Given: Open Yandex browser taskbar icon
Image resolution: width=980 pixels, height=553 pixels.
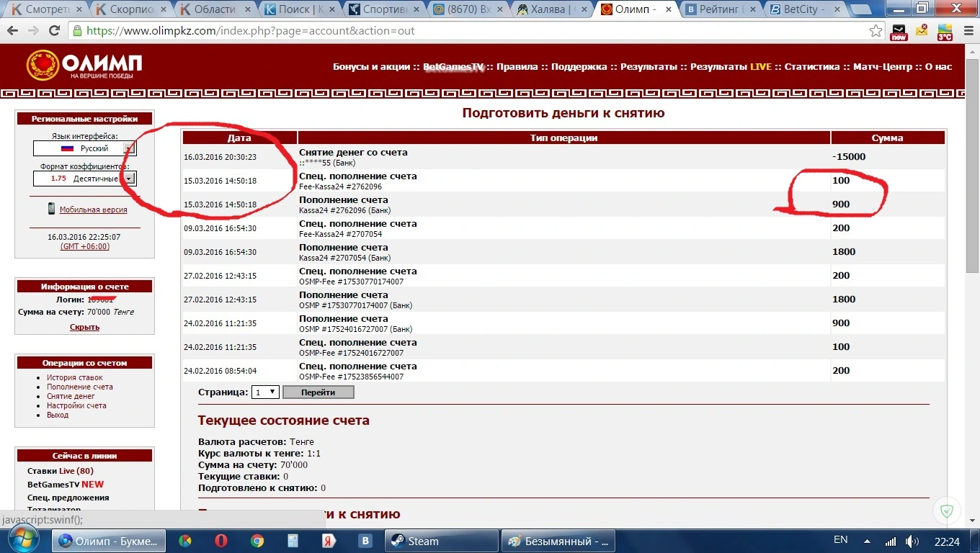Looking at the screenshot, I should (329, 541).
